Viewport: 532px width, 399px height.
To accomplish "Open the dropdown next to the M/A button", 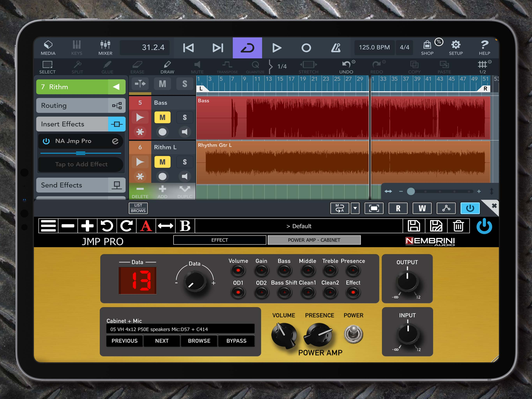I will [x=355, y=208].
